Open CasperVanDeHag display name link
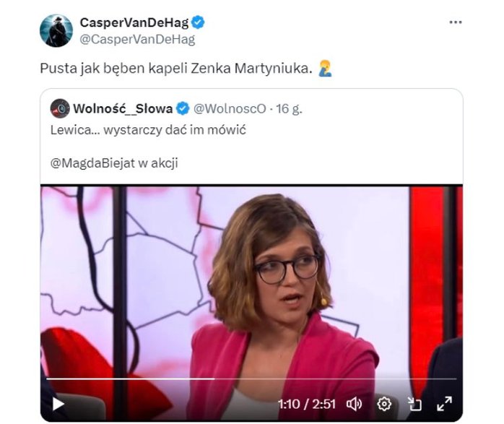The width and height of the screenshot is (504, 424). pyautogui.click(x=134, y=22)
